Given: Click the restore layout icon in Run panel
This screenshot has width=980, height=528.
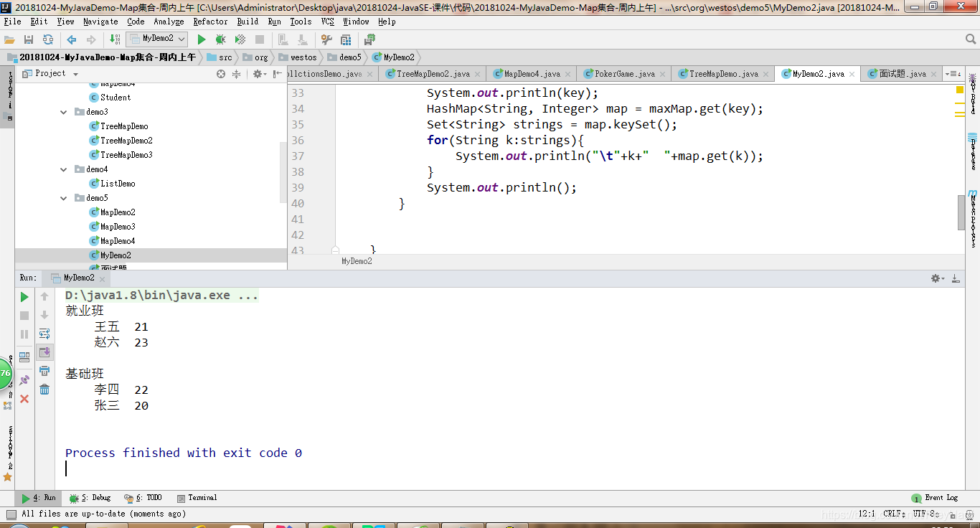Looking at the screenshot, I should coord(24,357).
